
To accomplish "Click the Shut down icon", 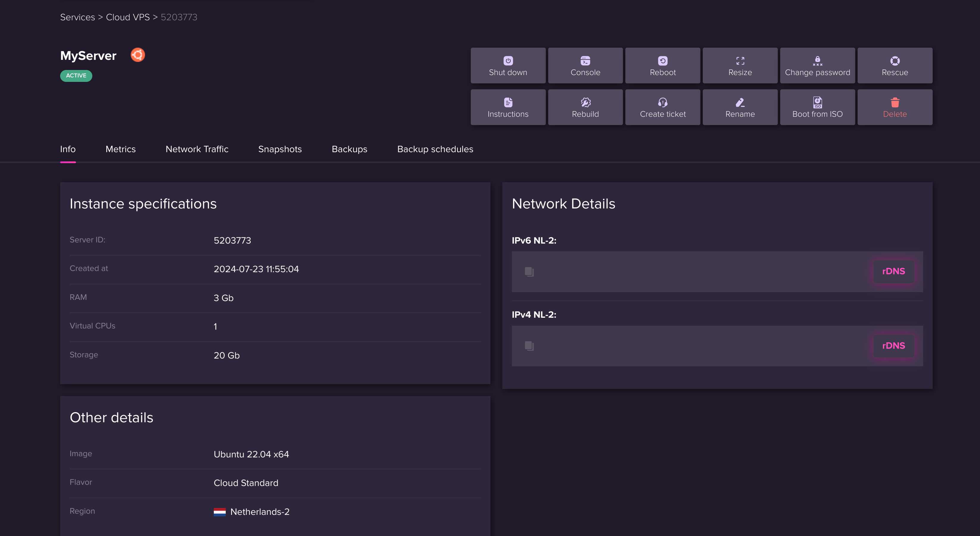I will click(x=507, y=60).
